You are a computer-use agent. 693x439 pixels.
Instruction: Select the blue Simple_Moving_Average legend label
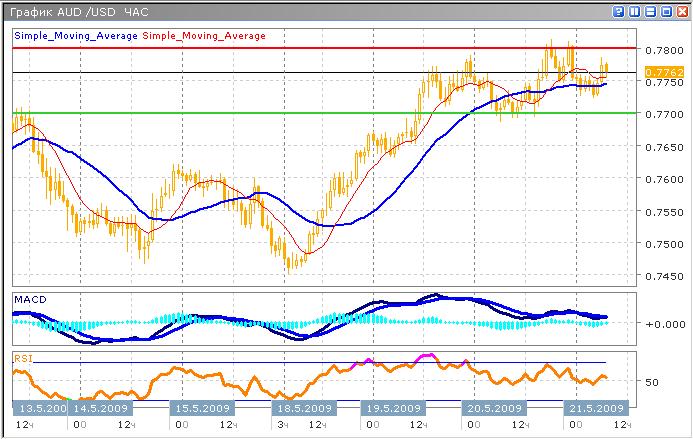click(75, 36)
